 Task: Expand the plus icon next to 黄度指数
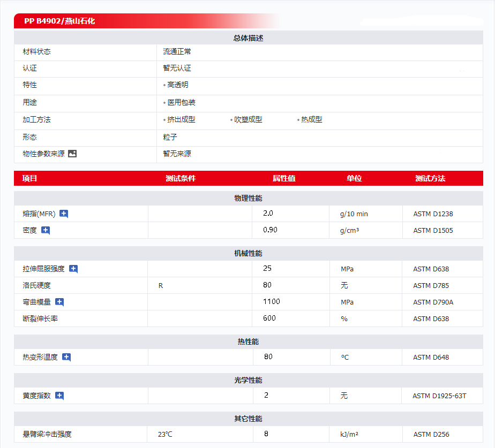click(x=59, y=396)
